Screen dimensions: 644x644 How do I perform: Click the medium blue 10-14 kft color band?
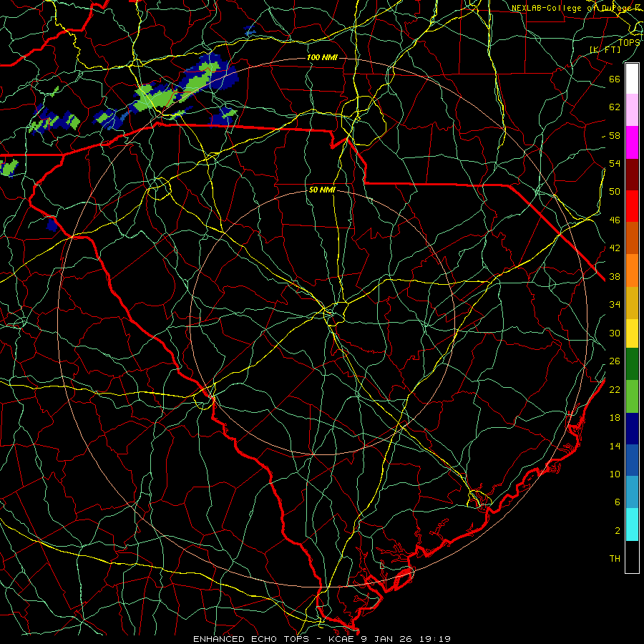click(x=632, y=460)
